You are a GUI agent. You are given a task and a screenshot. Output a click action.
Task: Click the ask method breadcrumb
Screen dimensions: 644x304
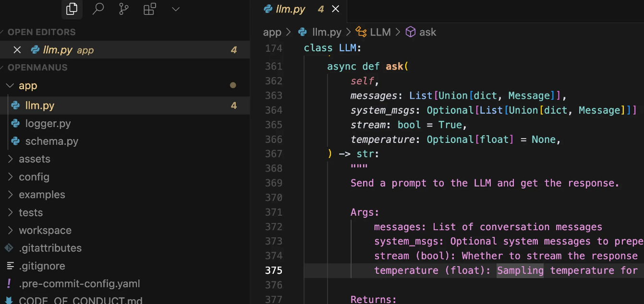(427, 32)
